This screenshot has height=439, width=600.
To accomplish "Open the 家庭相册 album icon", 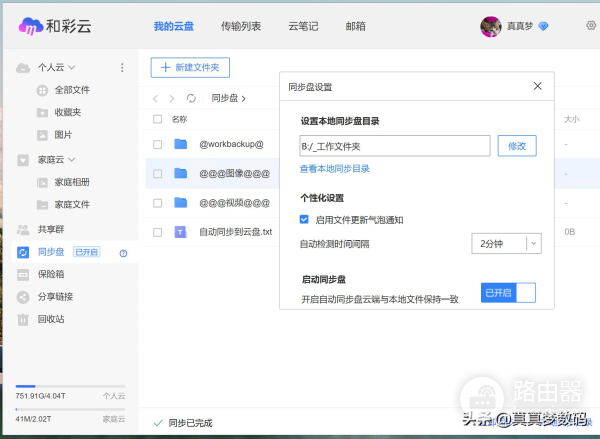I will [x=42, y=183].
